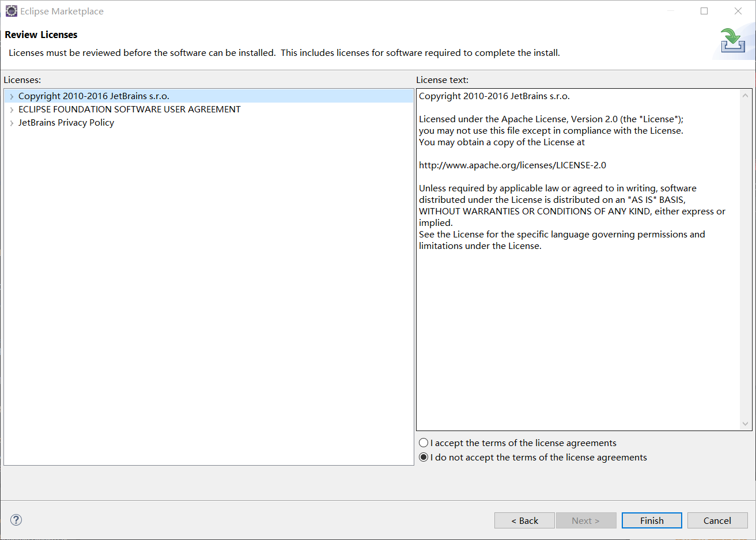The image size is (756, 540).
Task: Click the Eclipse logo in title bar
Action: 11,11
